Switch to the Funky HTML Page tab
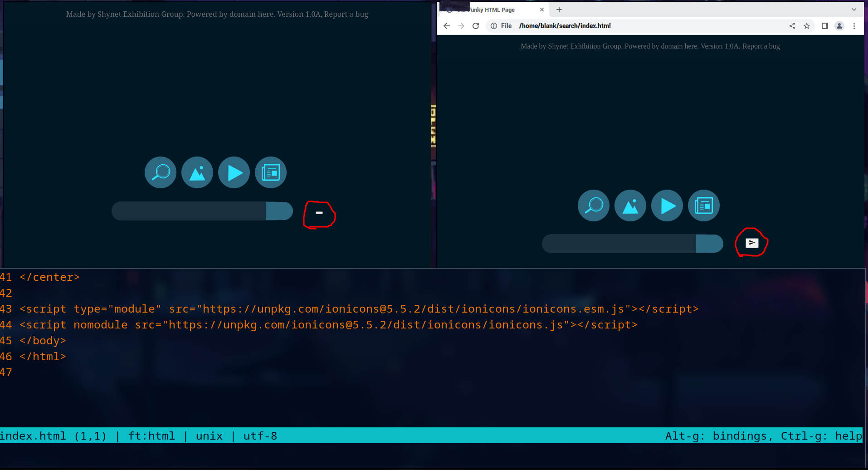Viewport: 868px width, 470px height. point(494,10)
